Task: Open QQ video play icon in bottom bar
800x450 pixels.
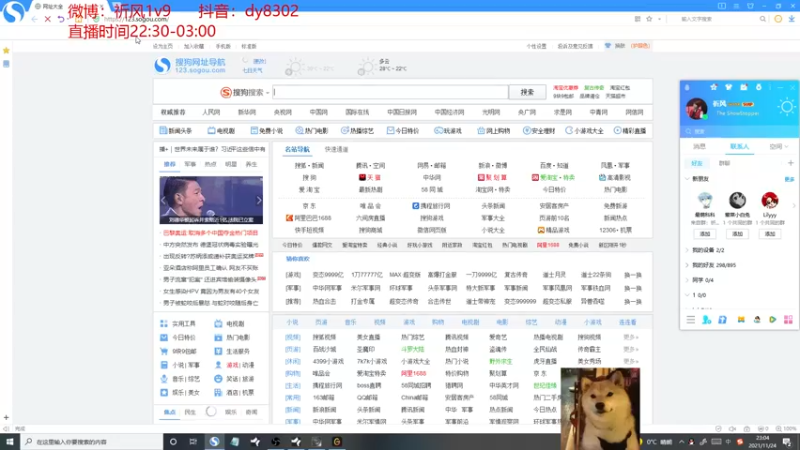Action: coord(772,319)
